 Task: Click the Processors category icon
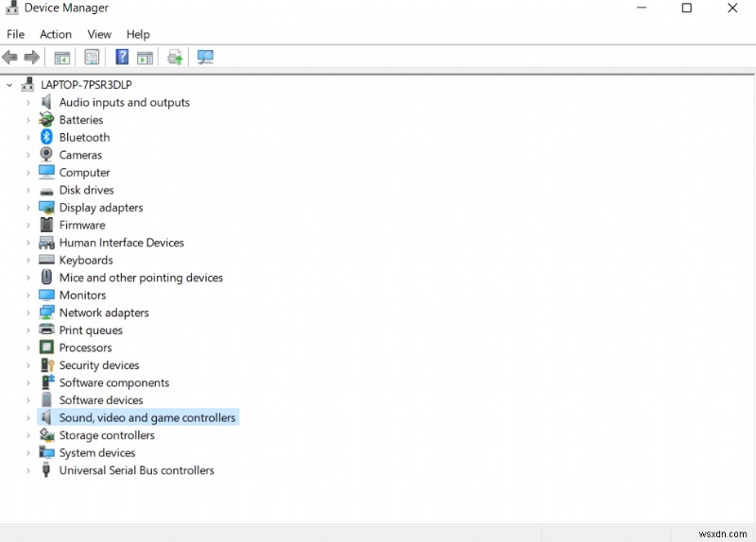(46, 347)
